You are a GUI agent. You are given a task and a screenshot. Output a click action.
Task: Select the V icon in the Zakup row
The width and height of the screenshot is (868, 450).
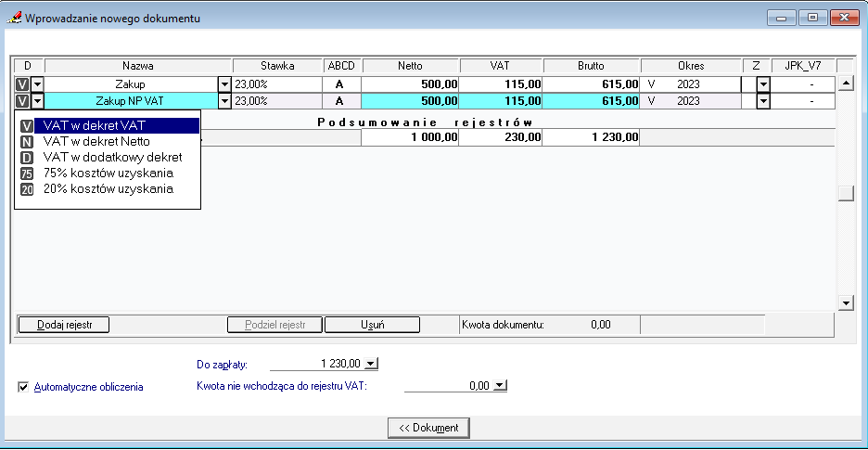pos(23,84)
